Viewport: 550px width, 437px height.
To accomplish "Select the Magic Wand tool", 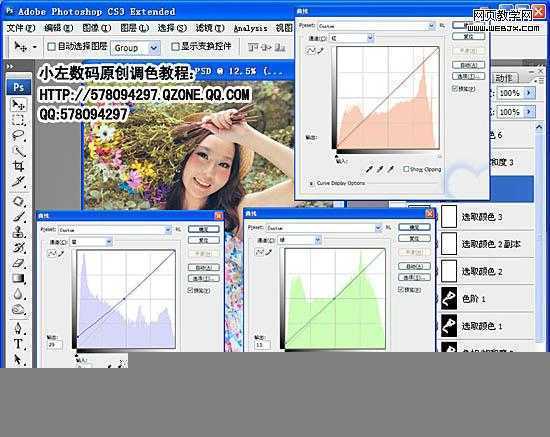I will [18, 151].
